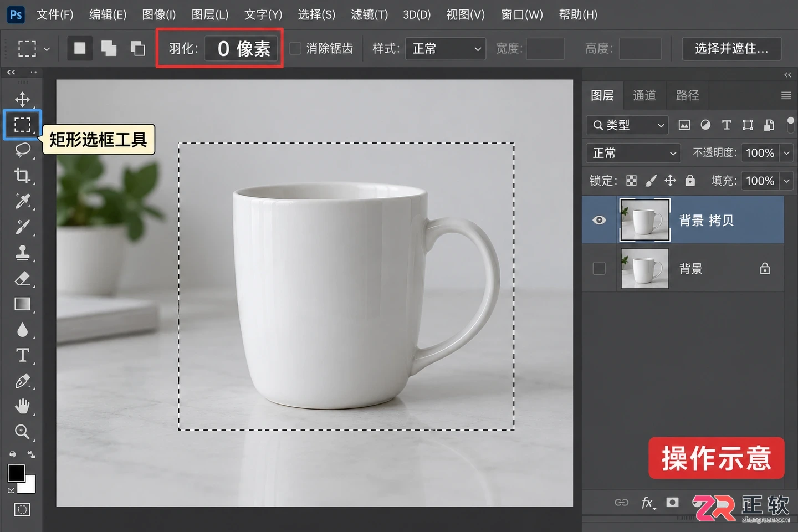798x532 pixels.
Task: Expand the 不透明度 opacity slider arrow
Action: point(786,153)
